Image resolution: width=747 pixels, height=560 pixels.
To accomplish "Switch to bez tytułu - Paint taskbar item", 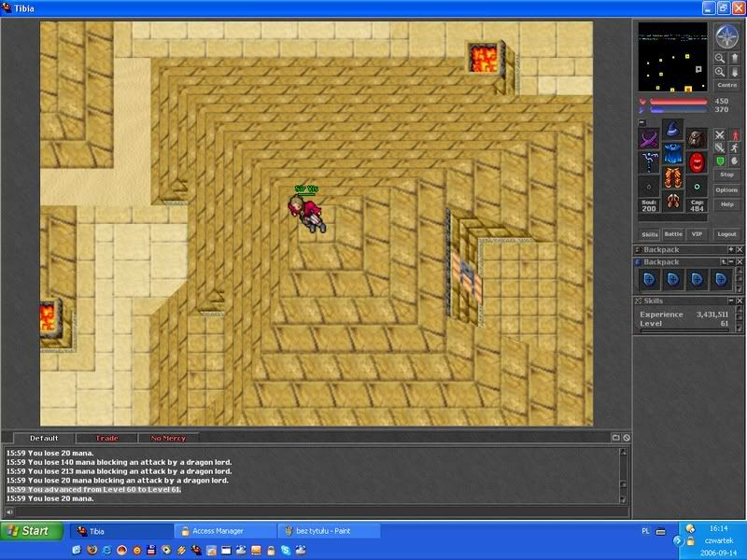I will click(x=330, y=530).
